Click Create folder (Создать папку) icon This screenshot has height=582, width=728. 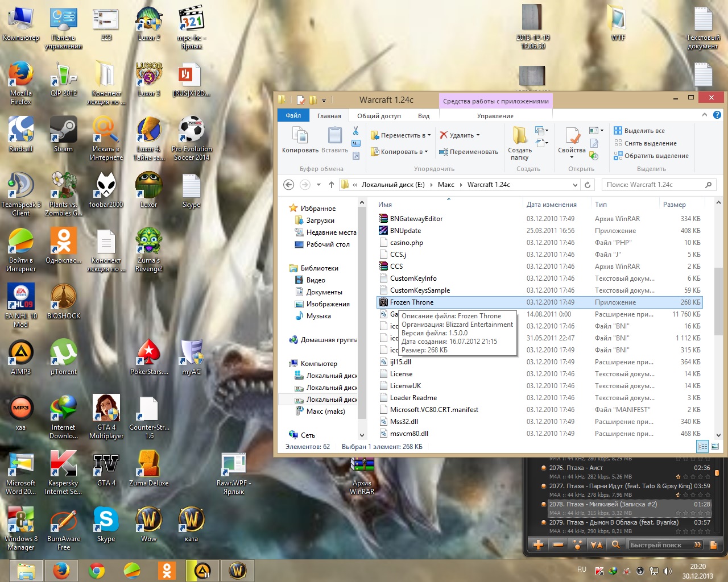[519, 135]
